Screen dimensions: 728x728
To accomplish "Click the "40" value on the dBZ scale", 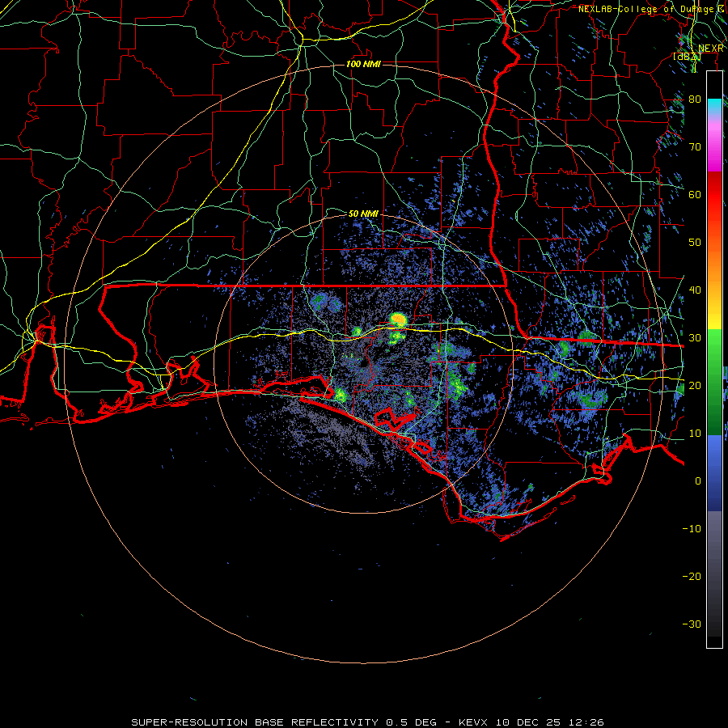I will tap(695, 290).
